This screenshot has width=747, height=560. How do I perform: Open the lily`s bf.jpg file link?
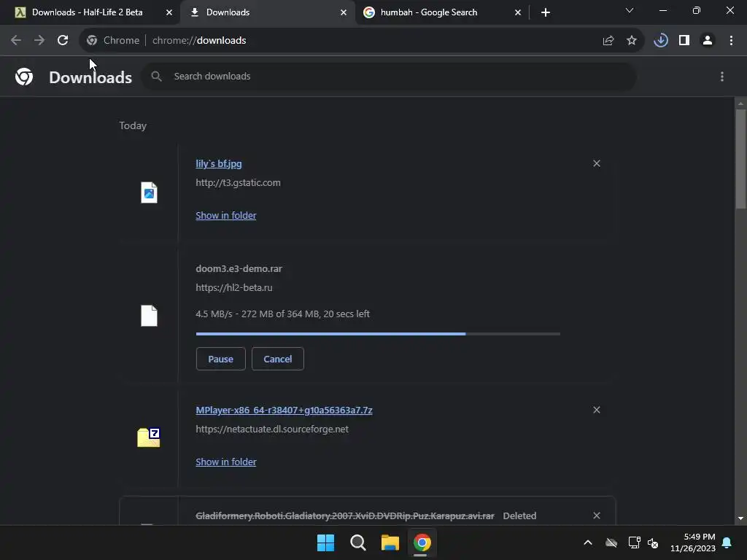(x=219, y=164)
